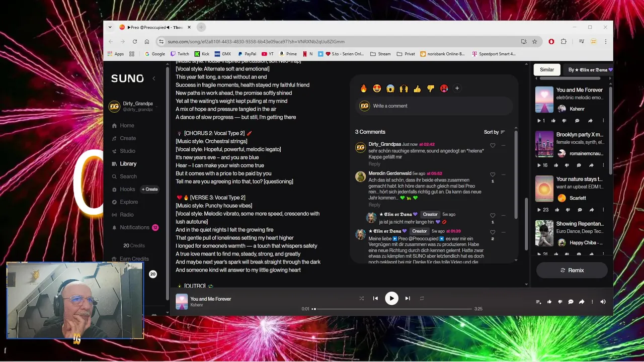Toggle repeat in the player bar
644x362 pixels.
[422, 298]
